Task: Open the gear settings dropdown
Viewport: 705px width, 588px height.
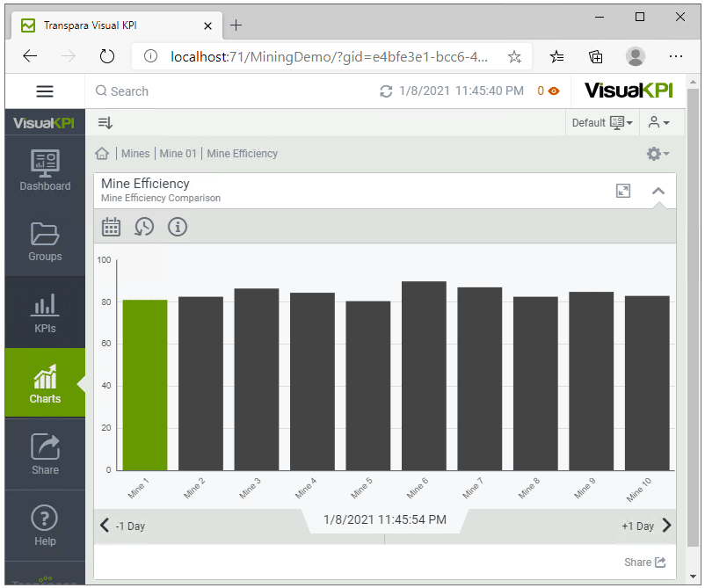Action: 657,154
